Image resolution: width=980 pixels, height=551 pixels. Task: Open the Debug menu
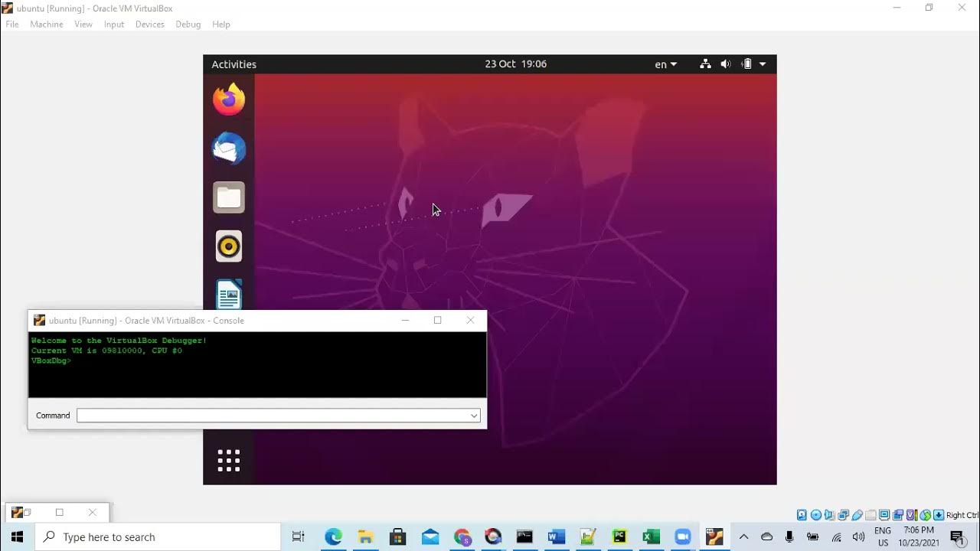[188, 24]
